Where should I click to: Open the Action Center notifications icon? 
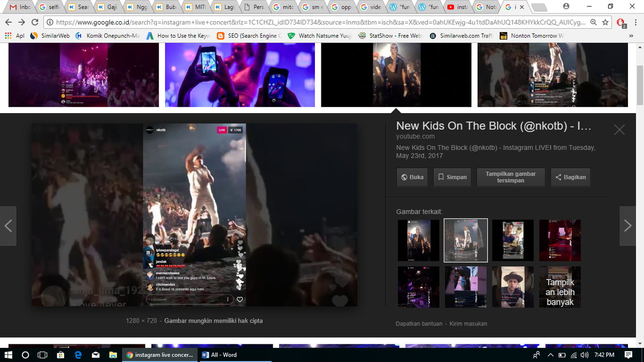pos(628,355)
